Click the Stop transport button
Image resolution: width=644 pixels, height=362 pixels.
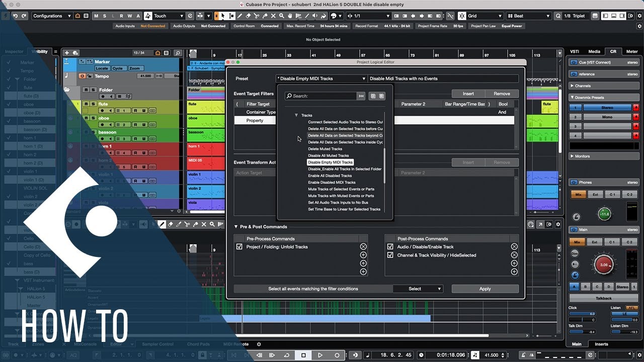pos(303,355)
